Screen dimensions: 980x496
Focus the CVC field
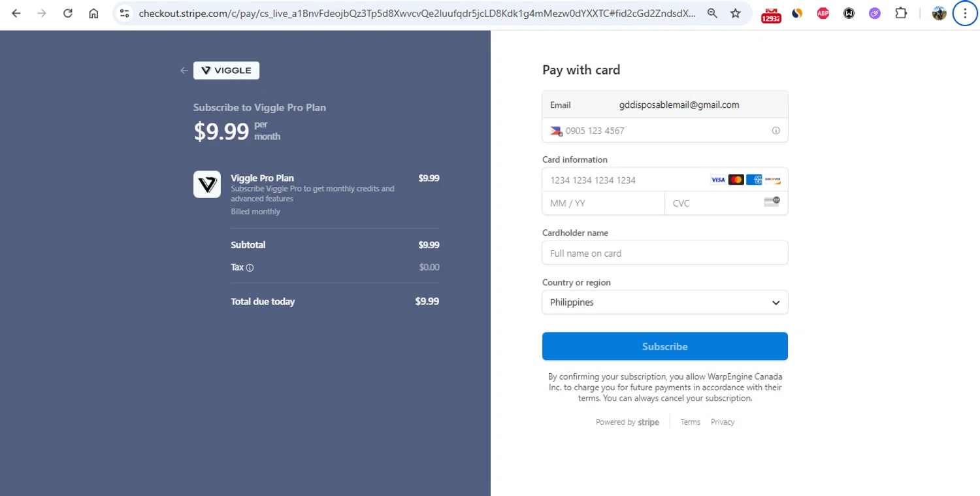[x=727, y=203]
